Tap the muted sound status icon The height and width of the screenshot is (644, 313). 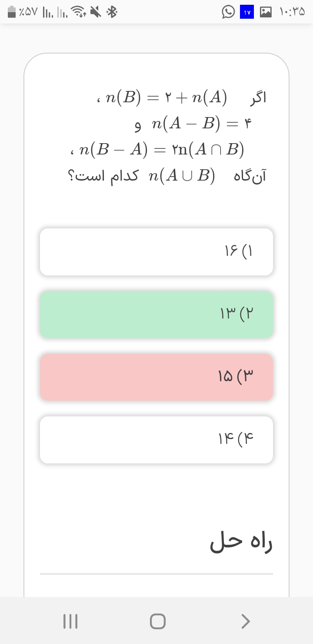pyautogui.click(x=96, y=12)
